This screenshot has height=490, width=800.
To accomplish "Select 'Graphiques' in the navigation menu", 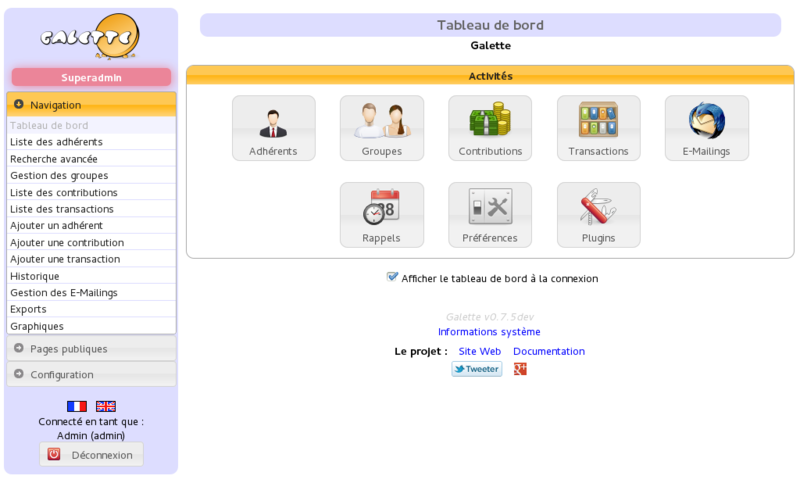I will click(x=37, y=326).
